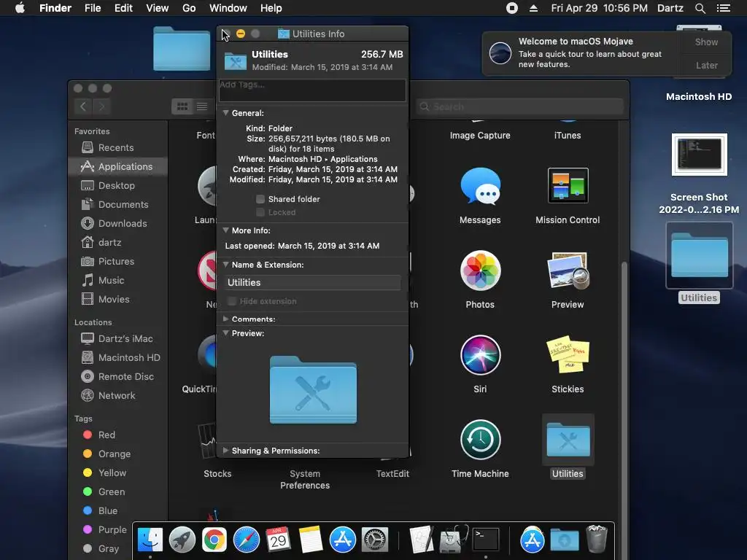
Task: Open Spotlight search in menu bar
Action: pos(700,8)
